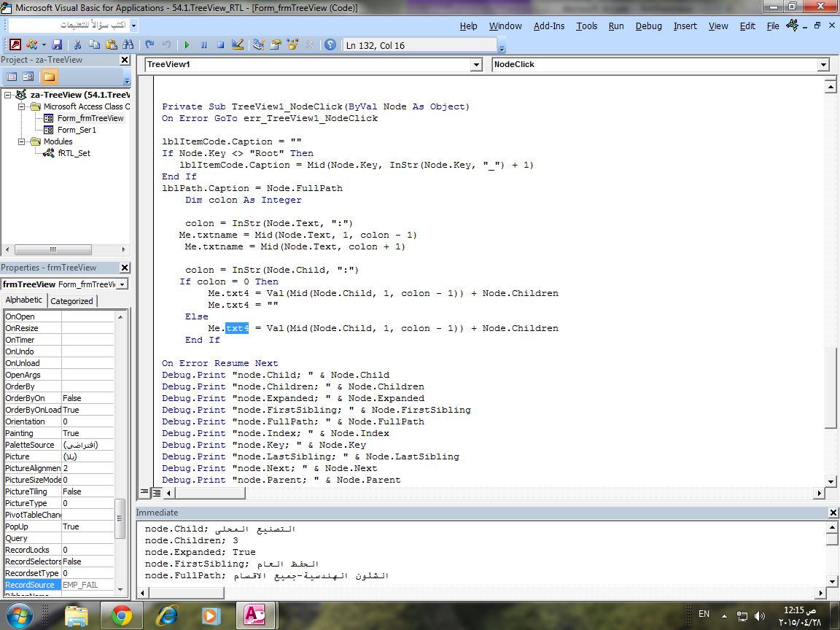840x630 pixels.
Task: Open Find with the binoculars icon
Action: pyautogui.click(x=128, y=44)
